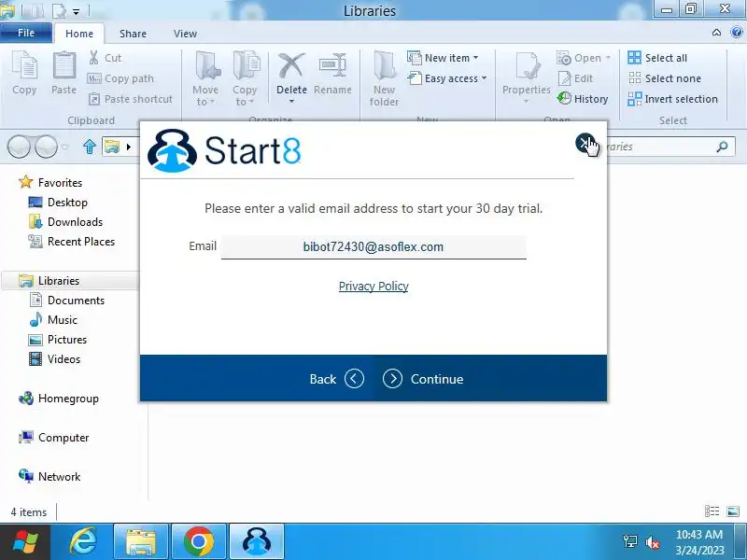Open Recent Places in navigation pane

pyautogui.click(x=81, y=242)
